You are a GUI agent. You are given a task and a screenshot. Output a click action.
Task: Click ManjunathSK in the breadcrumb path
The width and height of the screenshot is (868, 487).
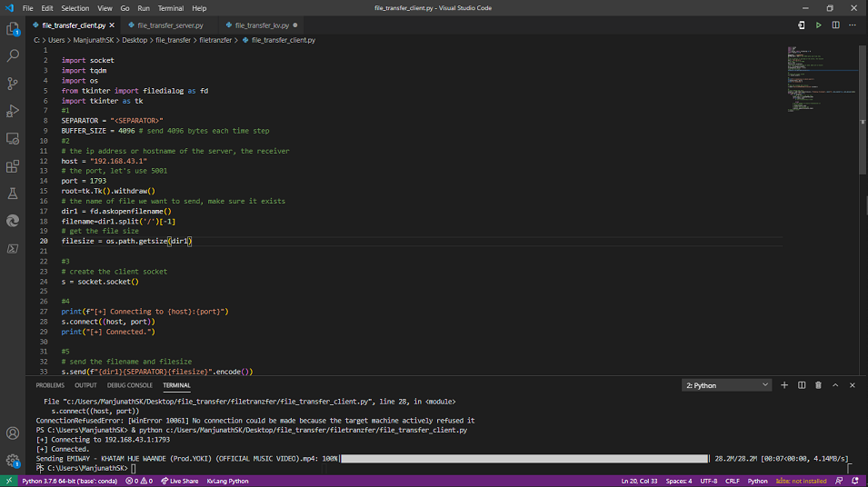coord(93,40)
